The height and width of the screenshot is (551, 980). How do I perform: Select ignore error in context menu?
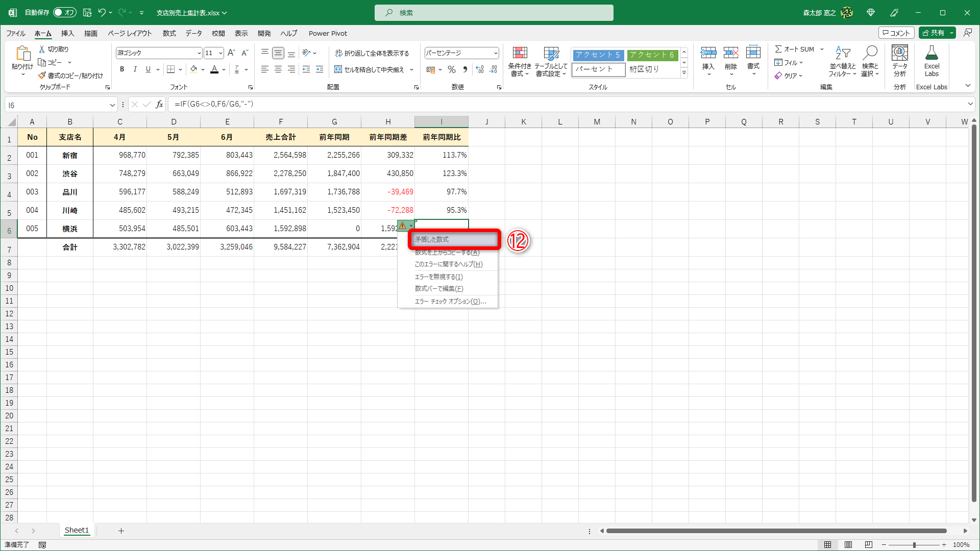(438, 277)
